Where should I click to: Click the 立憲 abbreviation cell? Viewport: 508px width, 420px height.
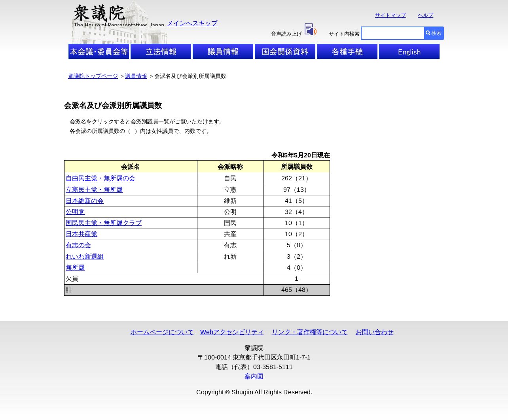click(230, 190)
